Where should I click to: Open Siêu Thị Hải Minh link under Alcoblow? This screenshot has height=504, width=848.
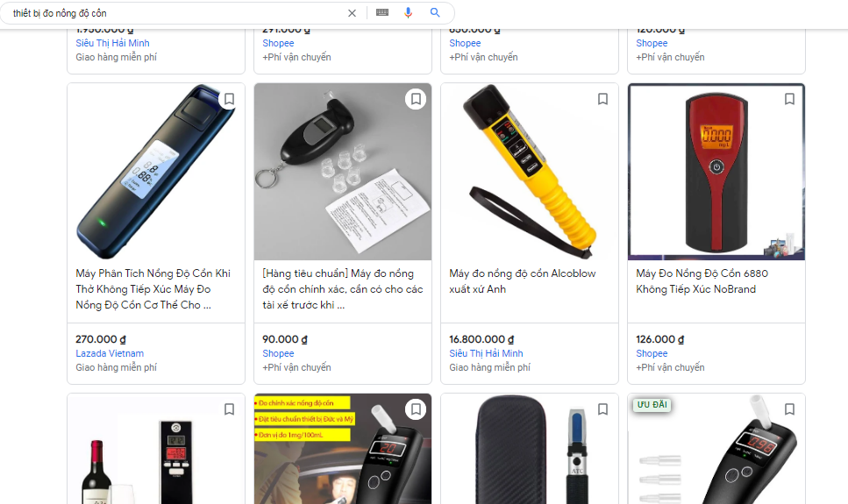coord(486,354)
